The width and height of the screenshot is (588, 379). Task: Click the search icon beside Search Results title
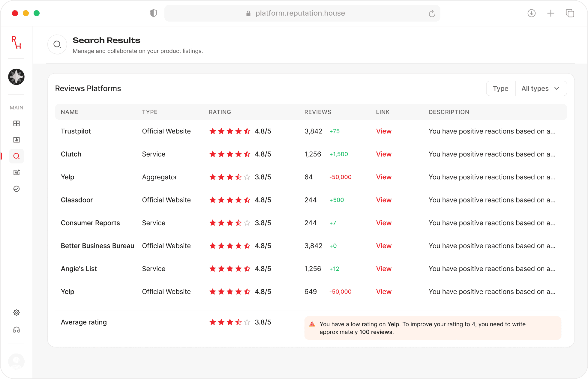(x=57, y=45)
